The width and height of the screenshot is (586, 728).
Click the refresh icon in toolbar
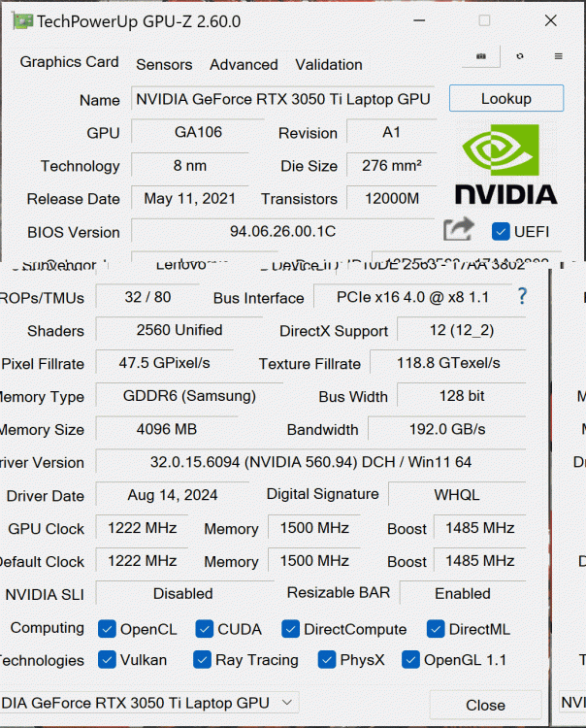click(520, 57)
